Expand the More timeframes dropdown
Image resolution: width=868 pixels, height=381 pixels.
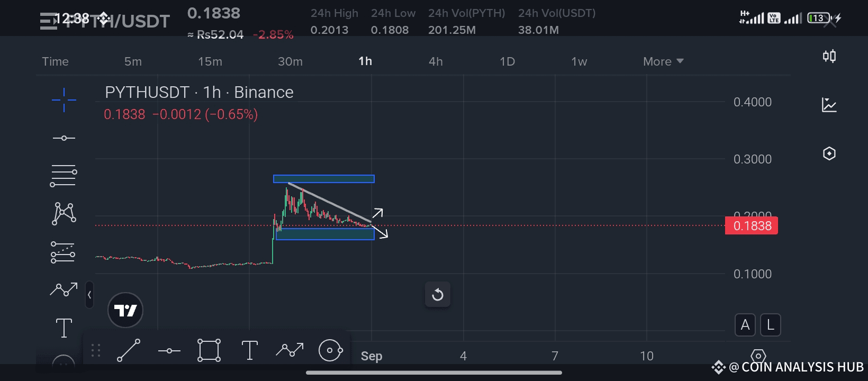(663, 61)
